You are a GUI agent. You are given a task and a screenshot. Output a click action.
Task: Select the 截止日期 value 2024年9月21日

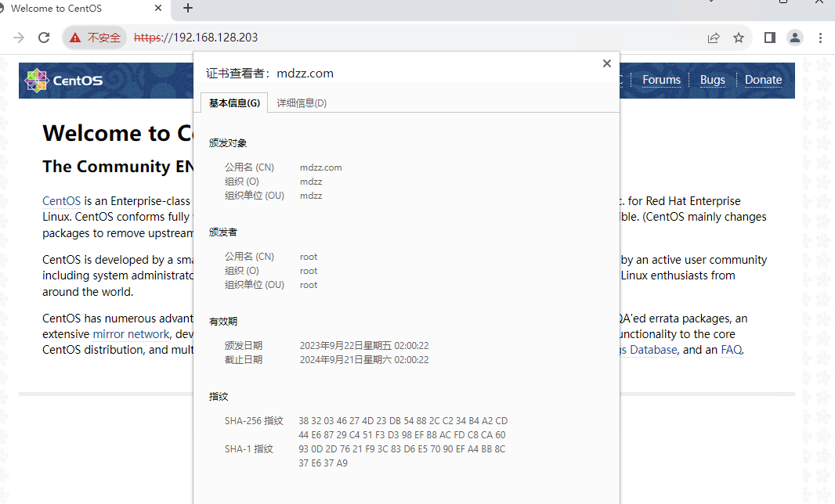(x=364, y=360)
